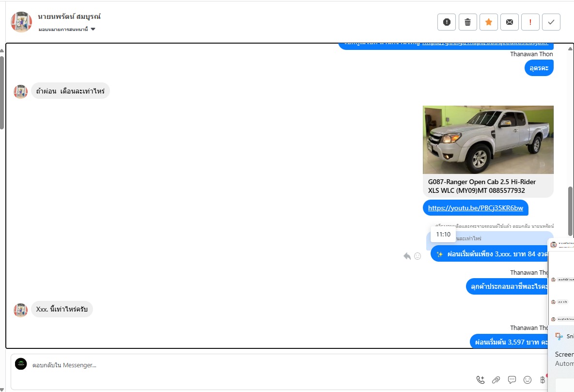Open the Ford Ranger car photo

click(x=488, y=140)
